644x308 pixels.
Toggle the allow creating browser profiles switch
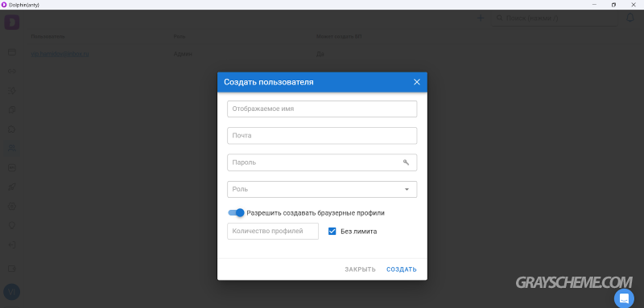(x=236, y=213)
